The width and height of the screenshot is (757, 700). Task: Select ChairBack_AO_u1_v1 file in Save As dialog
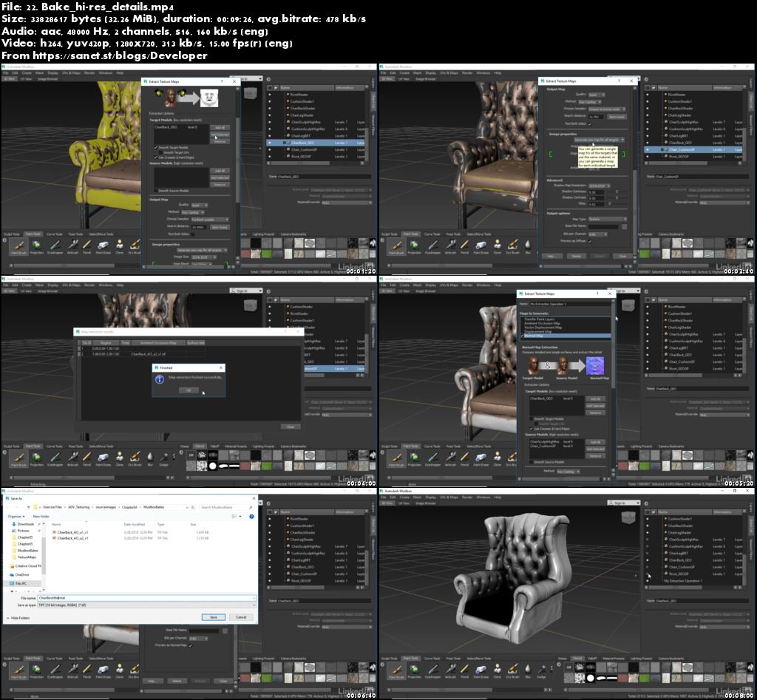(x=73, y=532)
